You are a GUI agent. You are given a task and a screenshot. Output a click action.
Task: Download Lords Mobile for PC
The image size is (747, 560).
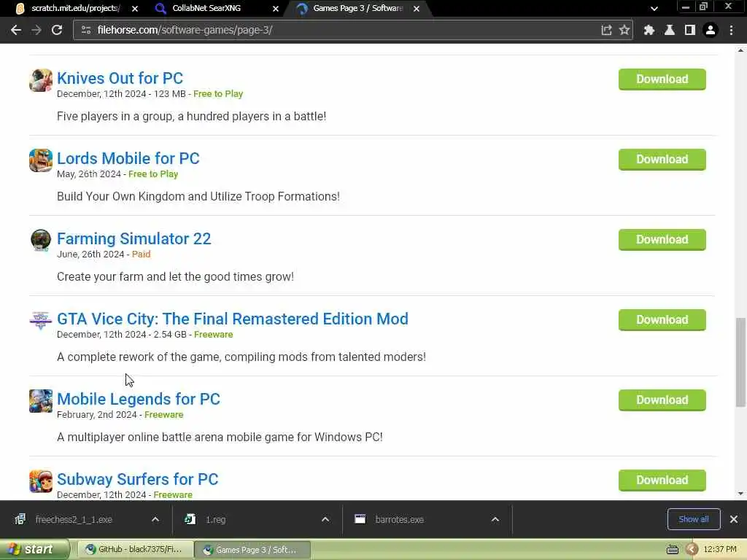(x=662, y=159)
